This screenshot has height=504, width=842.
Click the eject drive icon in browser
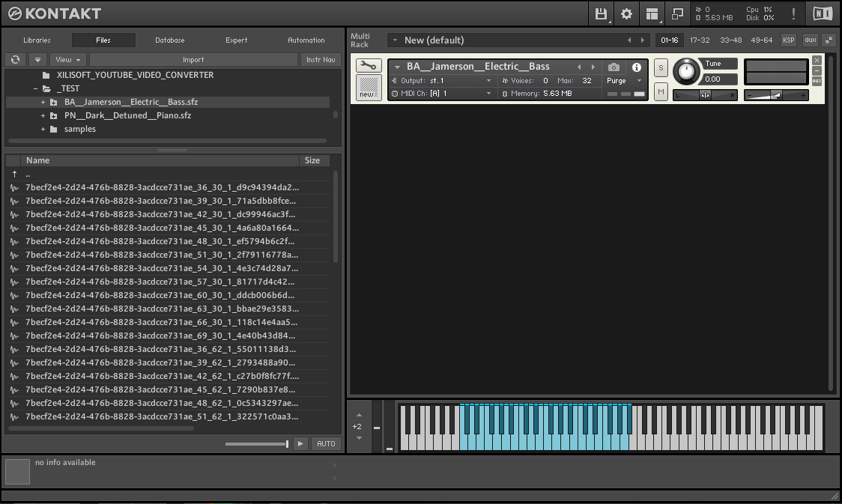click(x=37, y=60)
